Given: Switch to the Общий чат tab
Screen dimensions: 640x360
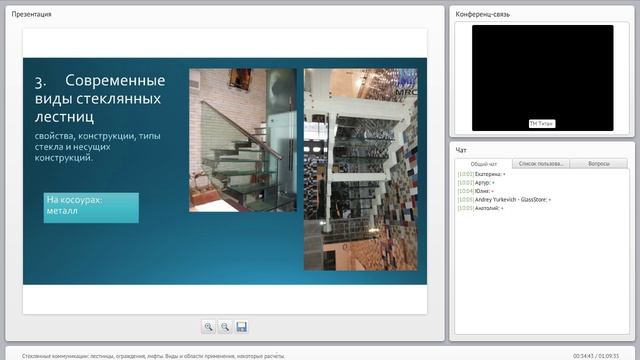Looking at the screenshot, I should click(x=484, y=164).
